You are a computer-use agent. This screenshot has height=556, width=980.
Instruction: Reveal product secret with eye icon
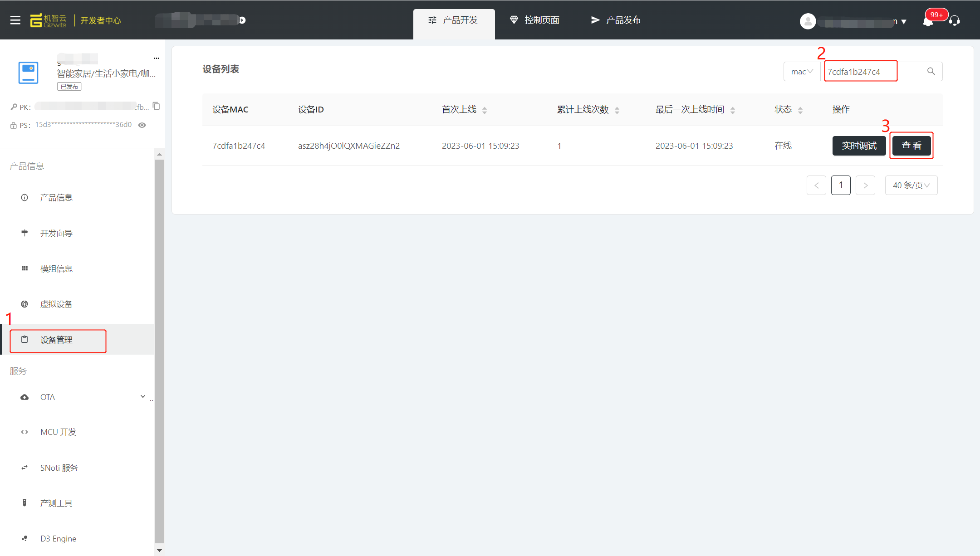(142, 125)
